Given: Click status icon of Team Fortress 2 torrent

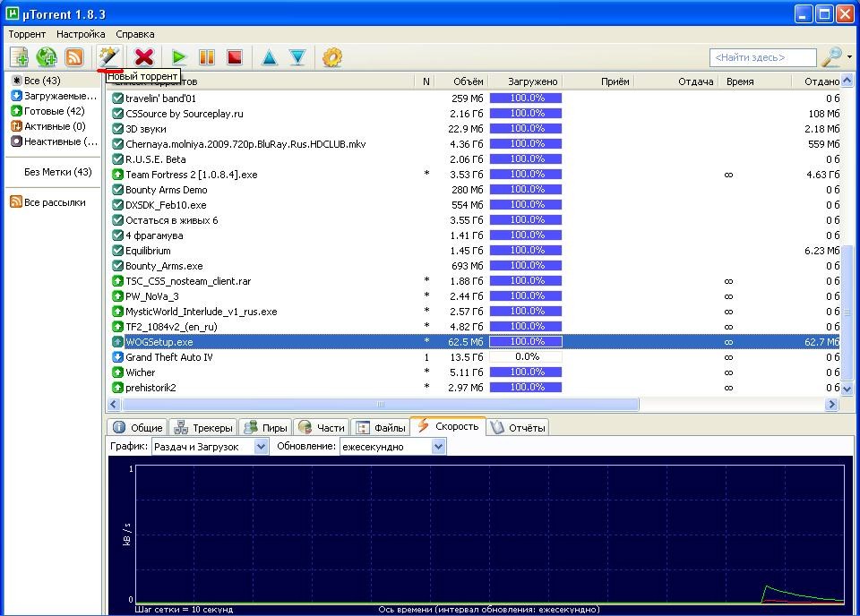Looking at the screenshot, I should click(117, 175).
